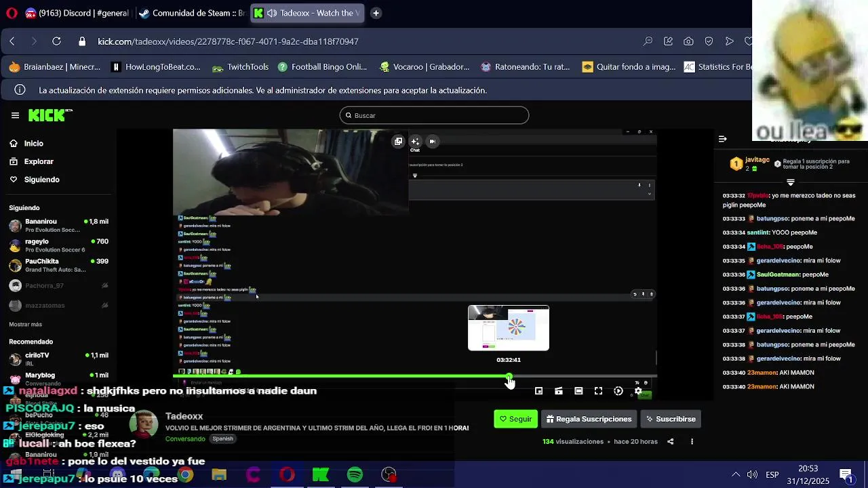Click the Tadeoxx channel avatar
The image size is (868, 488).
143,424
